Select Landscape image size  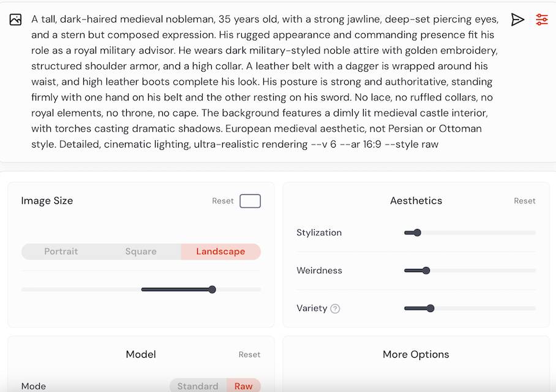[x=220, y=252]
